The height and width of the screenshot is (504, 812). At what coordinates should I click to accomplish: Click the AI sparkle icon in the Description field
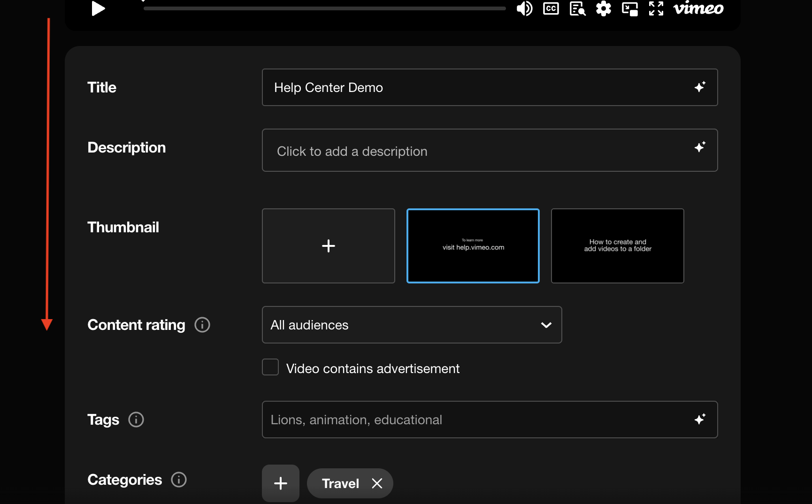699,147
